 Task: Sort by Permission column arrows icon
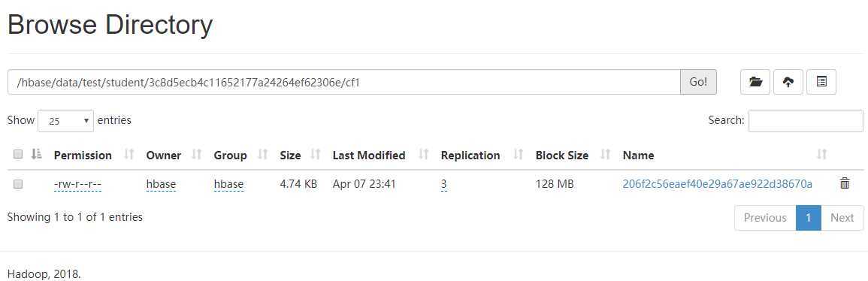[x=129, y=155]
